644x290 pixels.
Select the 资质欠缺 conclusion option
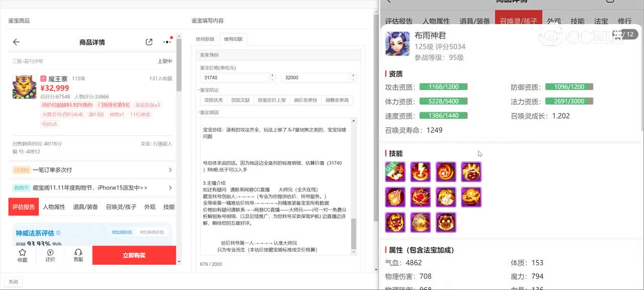coord(240,100)
